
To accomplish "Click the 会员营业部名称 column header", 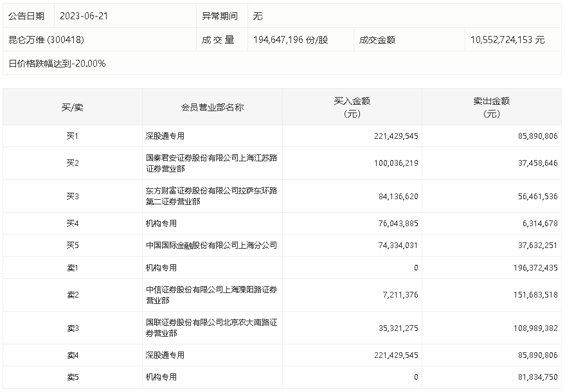I will 213,107.
